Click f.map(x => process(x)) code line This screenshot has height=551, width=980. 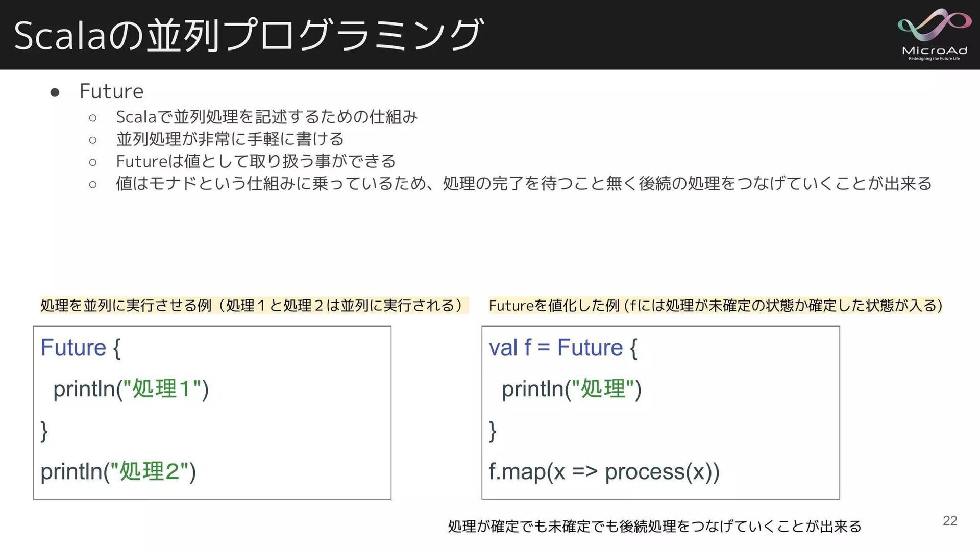tap(604, 471)
